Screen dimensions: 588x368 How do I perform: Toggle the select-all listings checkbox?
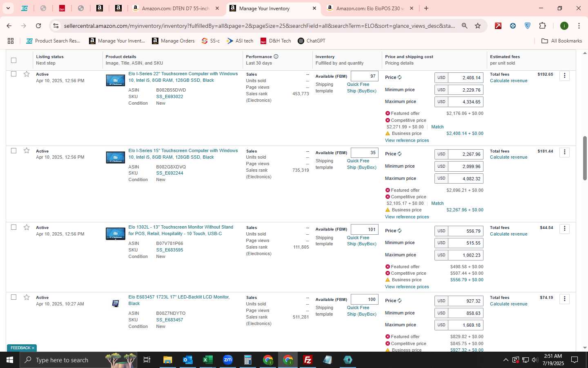[13, 60]
